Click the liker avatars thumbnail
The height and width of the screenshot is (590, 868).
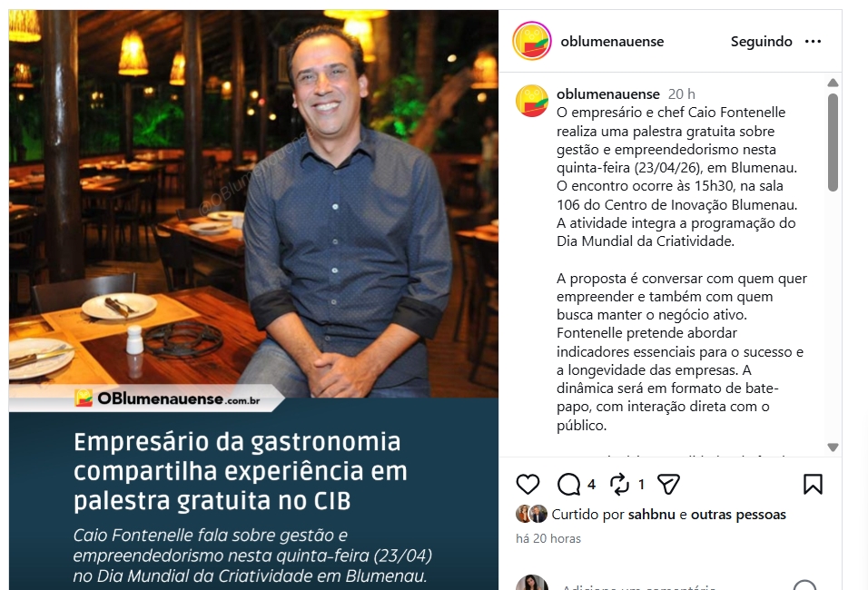[531, 514]
